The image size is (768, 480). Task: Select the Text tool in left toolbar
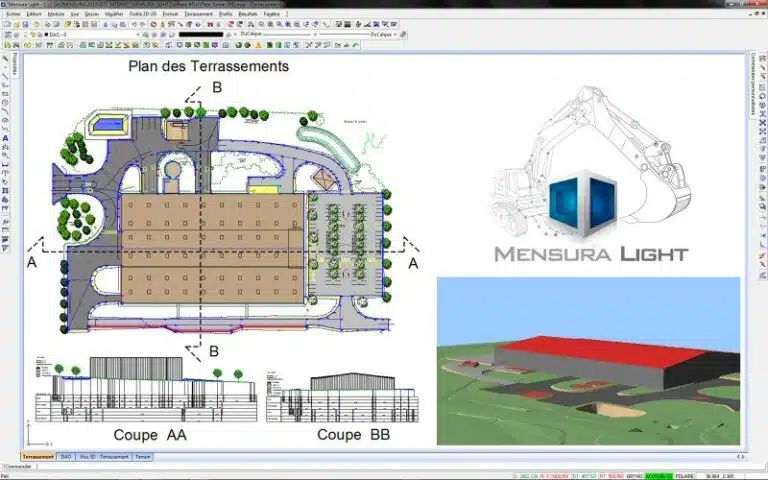[x=6, y=138]
